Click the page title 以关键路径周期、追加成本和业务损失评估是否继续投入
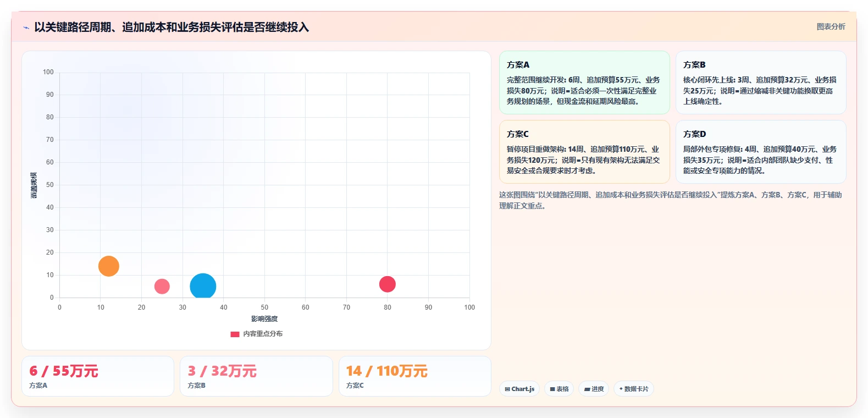The height and width of the screenshot is (418, 868). [x=172, y=27]
